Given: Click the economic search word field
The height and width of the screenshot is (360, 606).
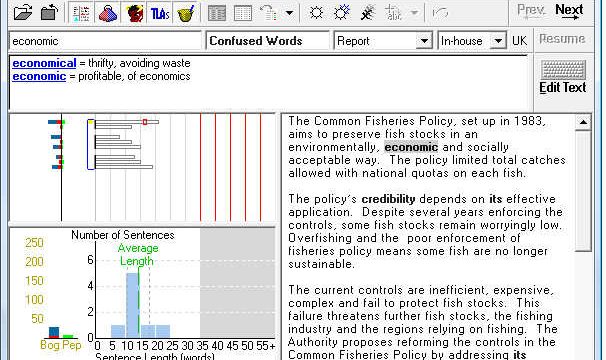Looking at the screenshot, I should pyautogui.click(x=105, y=41).
